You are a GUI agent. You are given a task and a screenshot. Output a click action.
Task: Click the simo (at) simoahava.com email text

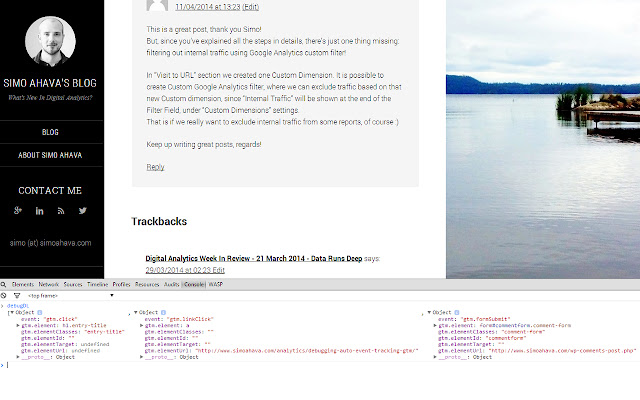point(50,243)
